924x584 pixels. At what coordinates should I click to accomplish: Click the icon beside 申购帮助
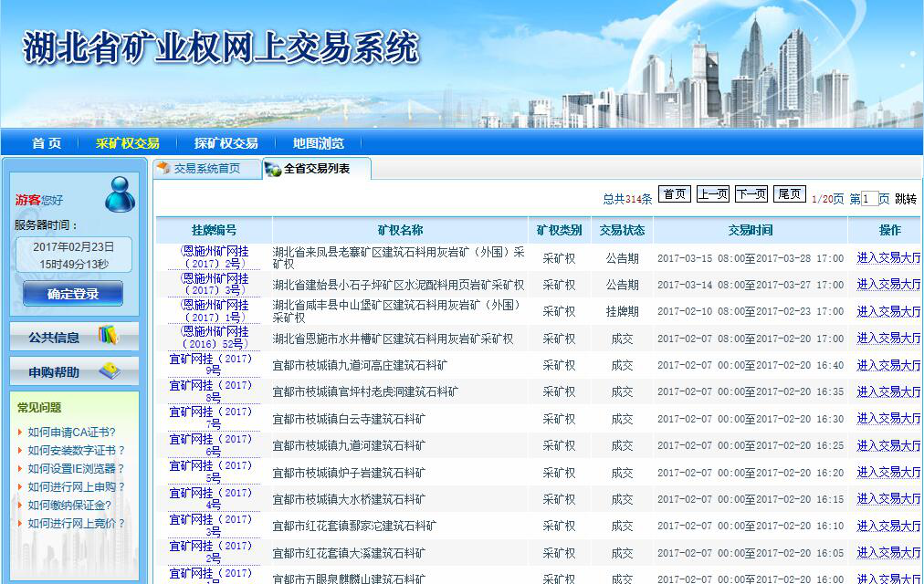[109, 371]
